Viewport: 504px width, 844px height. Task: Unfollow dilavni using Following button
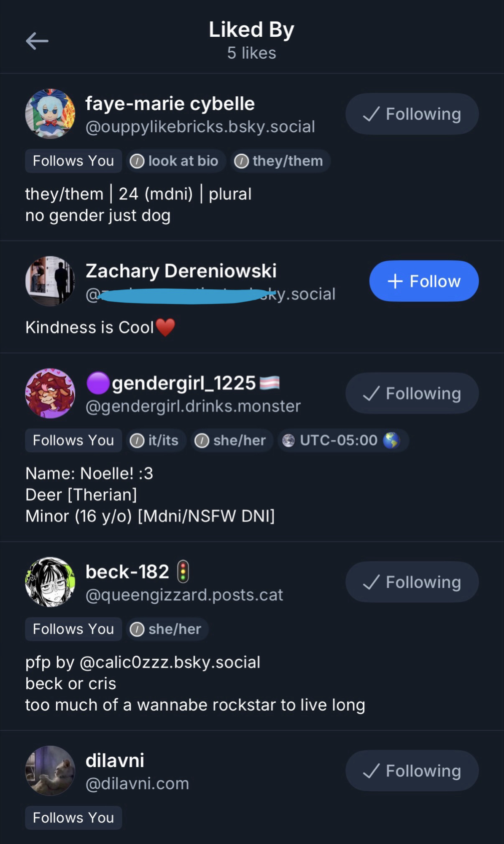click(412, 771)
